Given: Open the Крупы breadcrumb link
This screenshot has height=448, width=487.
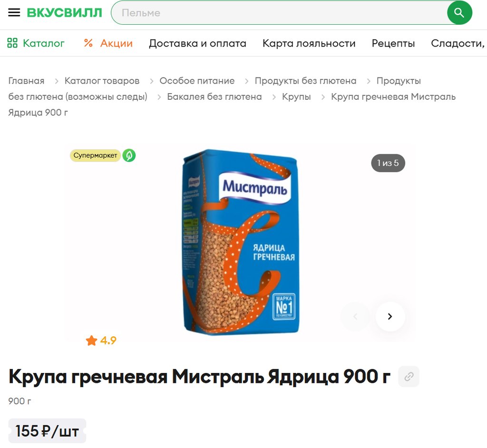Looking at the screenshot, I should [296, 96].
